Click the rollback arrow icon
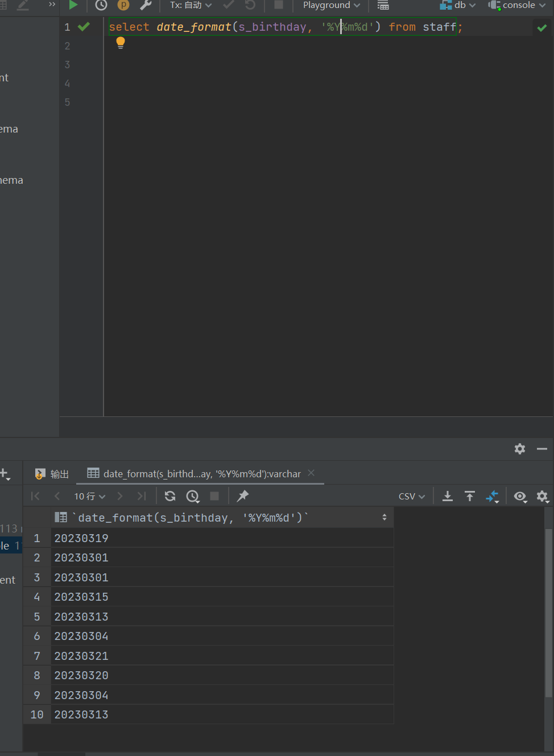This screenshot has width=554, height=756. (250, 5)
